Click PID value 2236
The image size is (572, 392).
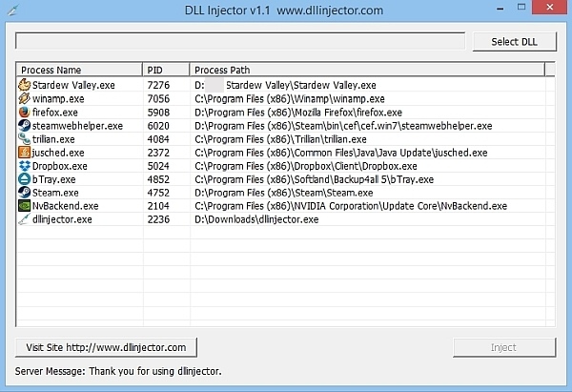click(x=158, y=219)
